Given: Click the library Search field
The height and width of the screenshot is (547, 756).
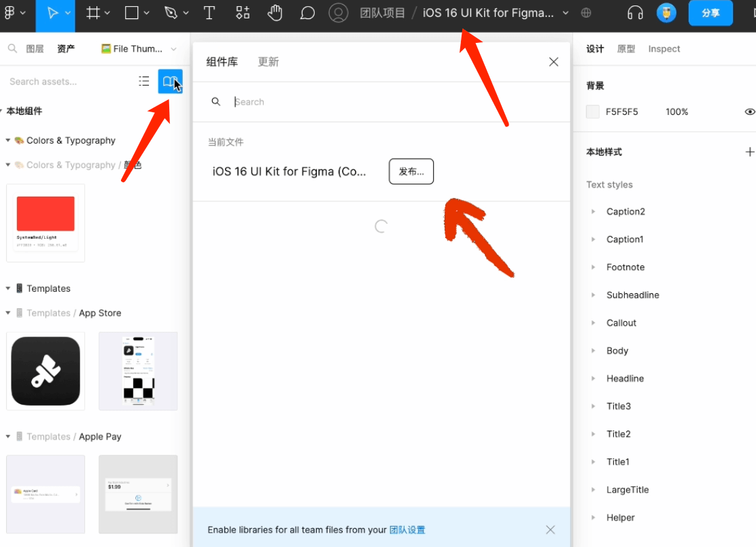Looking at the screenshot, I should click(x=394, y=102).
